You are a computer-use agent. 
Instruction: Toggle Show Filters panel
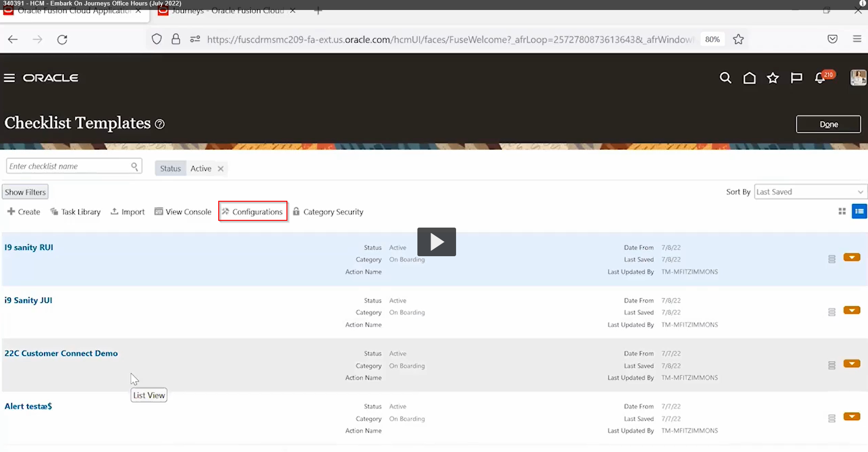[x=25, y=191]
